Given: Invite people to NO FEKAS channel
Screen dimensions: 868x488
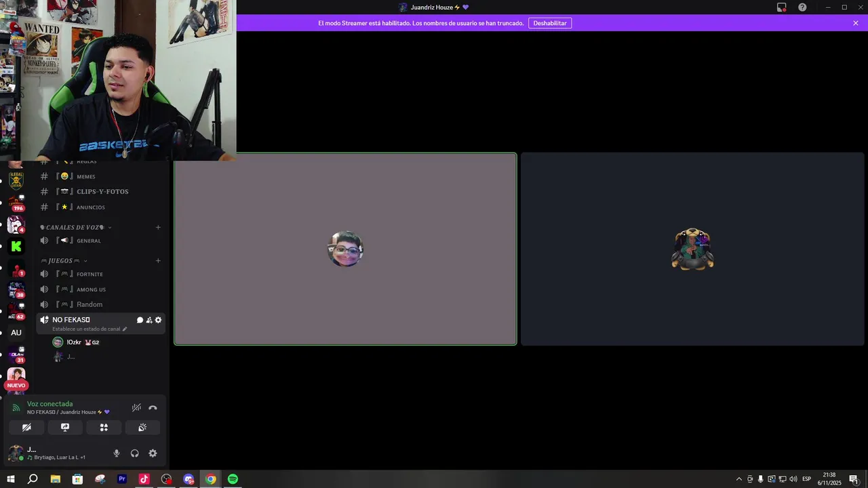Looking at the screenshot, I should pos(149,320).
